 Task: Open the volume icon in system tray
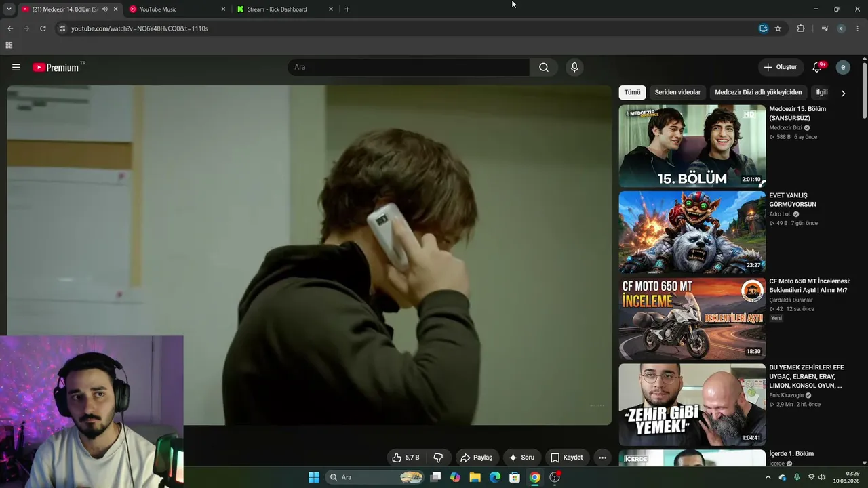click(821, 477)
